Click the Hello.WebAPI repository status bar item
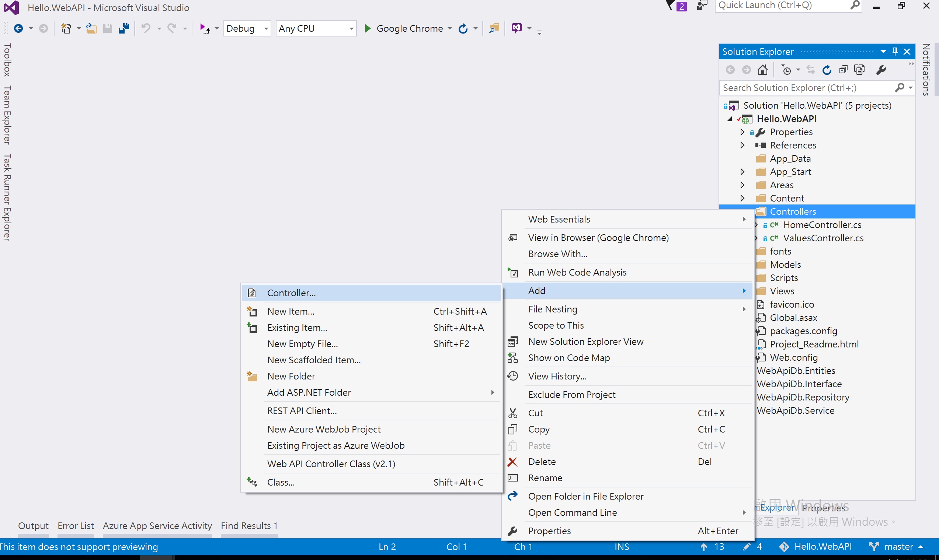The width and height of the screenshot is (939, 560). click(815, 546)
